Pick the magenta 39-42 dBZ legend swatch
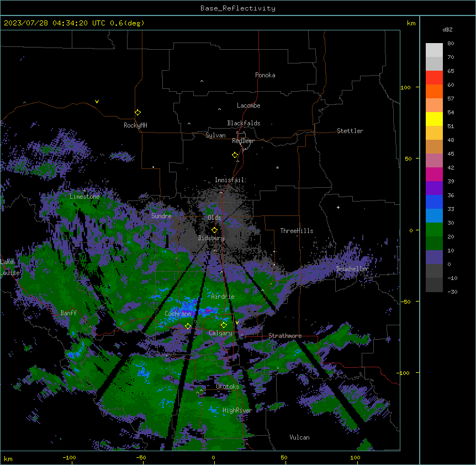The height and width of the screenshot is (465, 476). click(x=434, y=175)
